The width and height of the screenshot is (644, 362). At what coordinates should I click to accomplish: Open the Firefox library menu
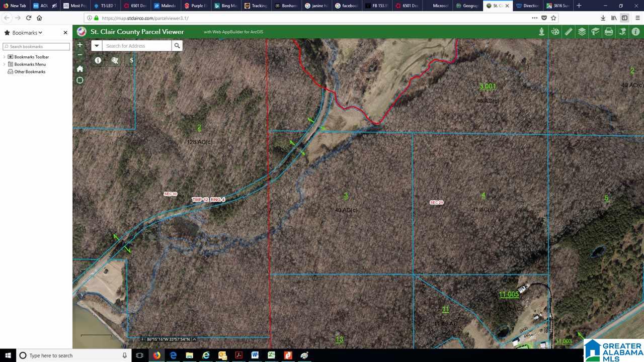tap(614, 18)
